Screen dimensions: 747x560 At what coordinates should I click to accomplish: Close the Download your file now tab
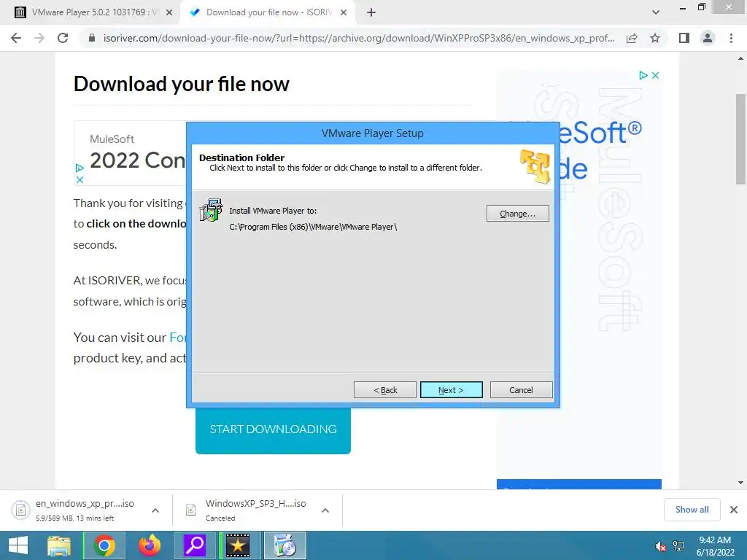344,13
